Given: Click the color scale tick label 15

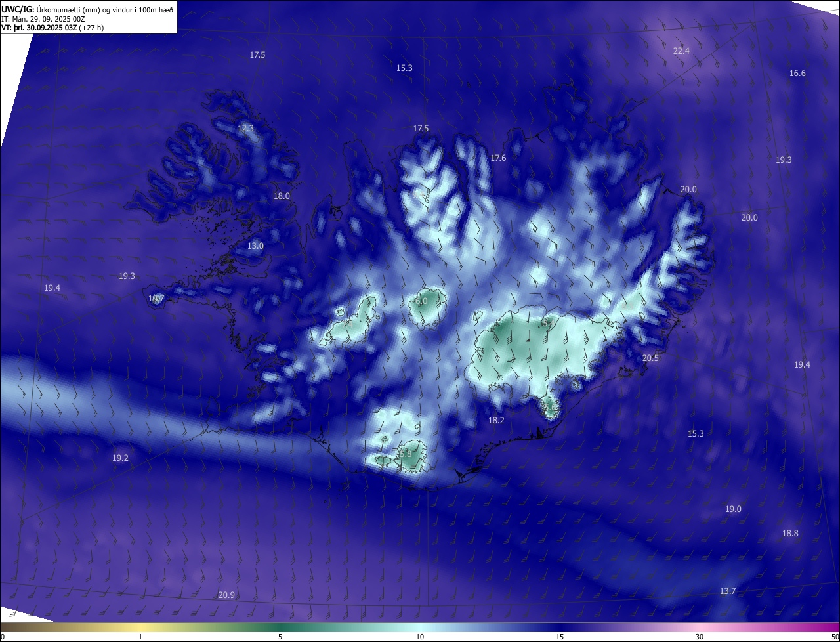Looking at the screenshot, I should click(x=560, y=637).
